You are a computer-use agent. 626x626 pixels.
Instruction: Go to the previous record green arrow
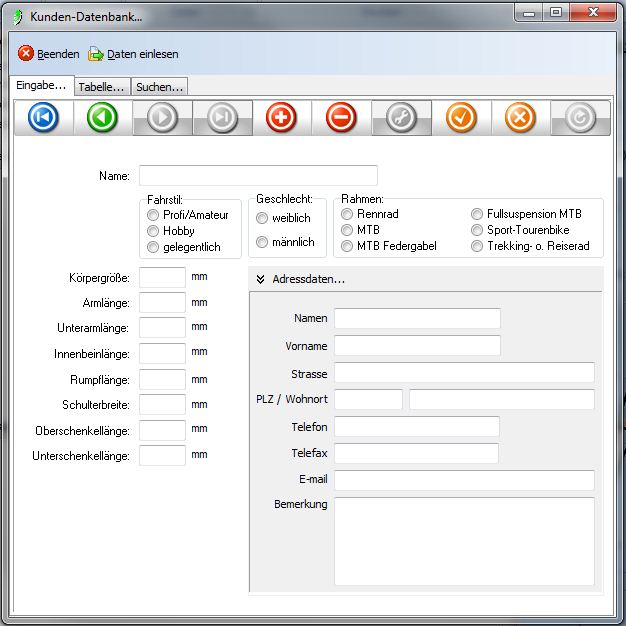click(x=102, y=119)
